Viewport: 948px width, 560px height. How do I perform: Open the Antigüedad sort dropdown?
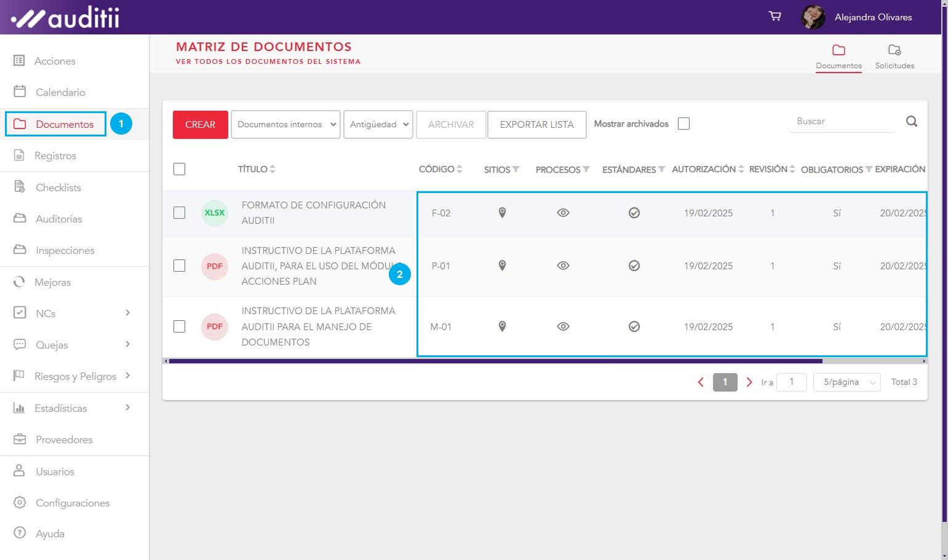click(x=378, y=124)
